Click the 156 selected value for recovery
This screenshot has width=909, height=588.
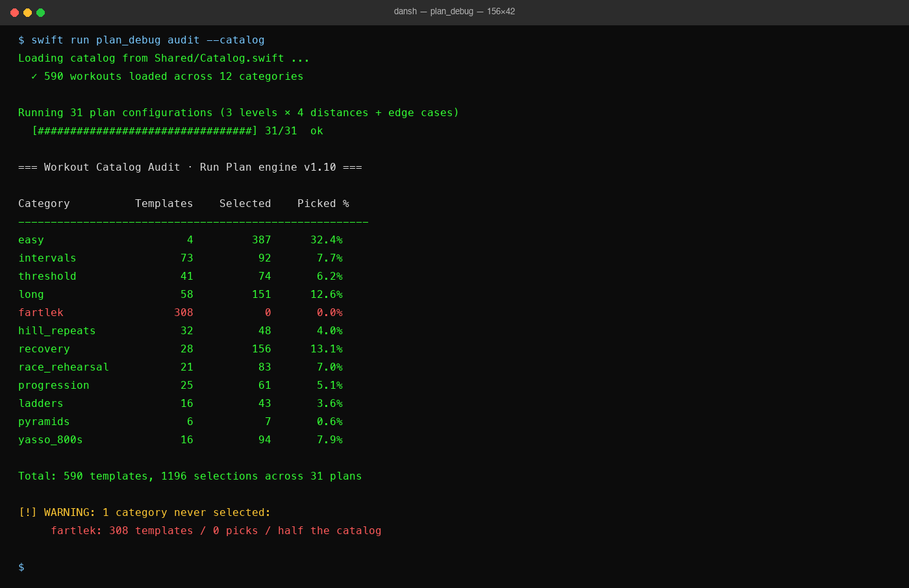point(262,349)
